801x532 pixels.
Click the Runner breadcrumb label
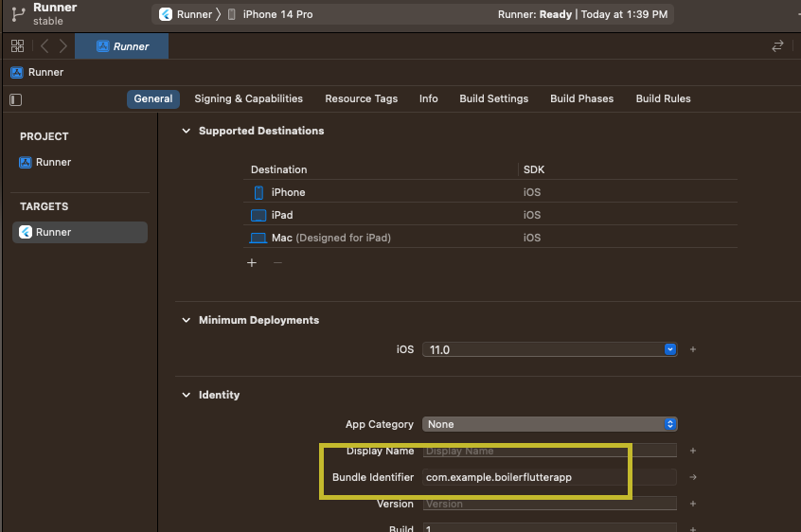click(46, 73)
